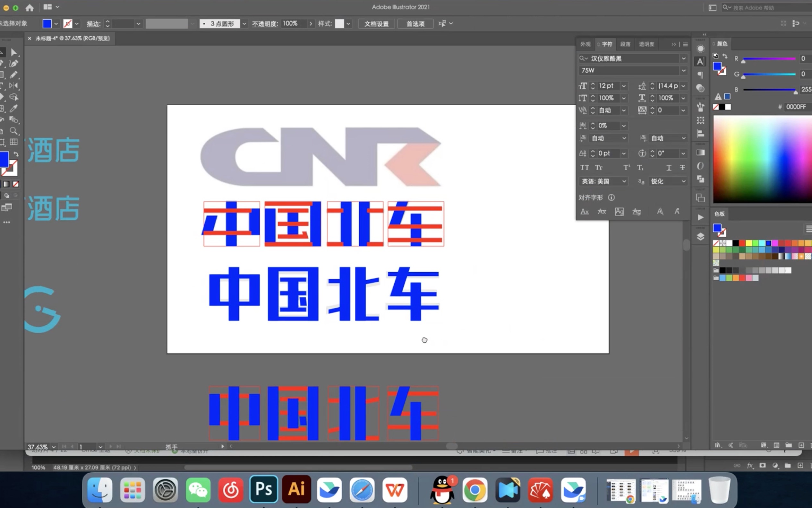Open the Align panel icon in dock
The width and height of the screenshot is (812, 508).
click(x=700, y=133)
